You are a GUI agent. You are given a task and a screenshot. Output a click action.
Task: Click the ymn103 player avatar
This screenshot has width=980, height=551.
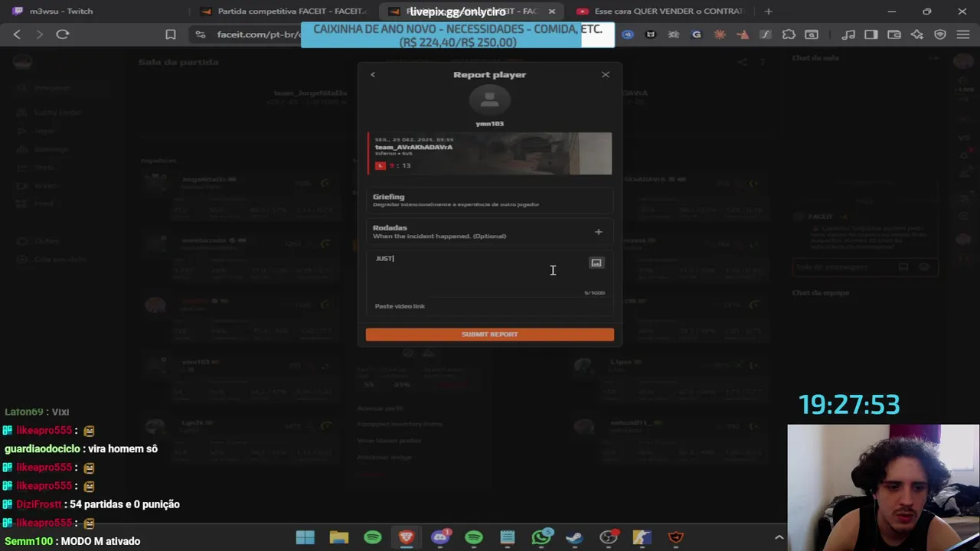489,100
